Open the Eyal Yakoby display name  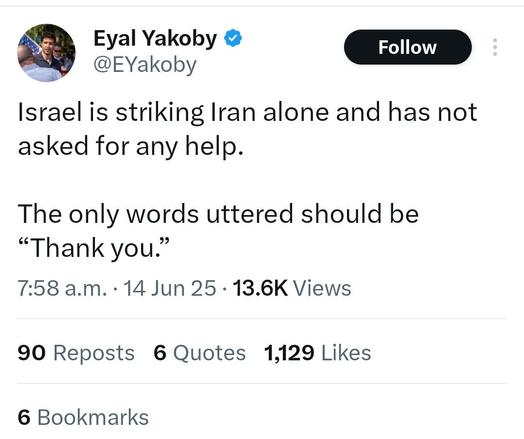pos(155,39)
